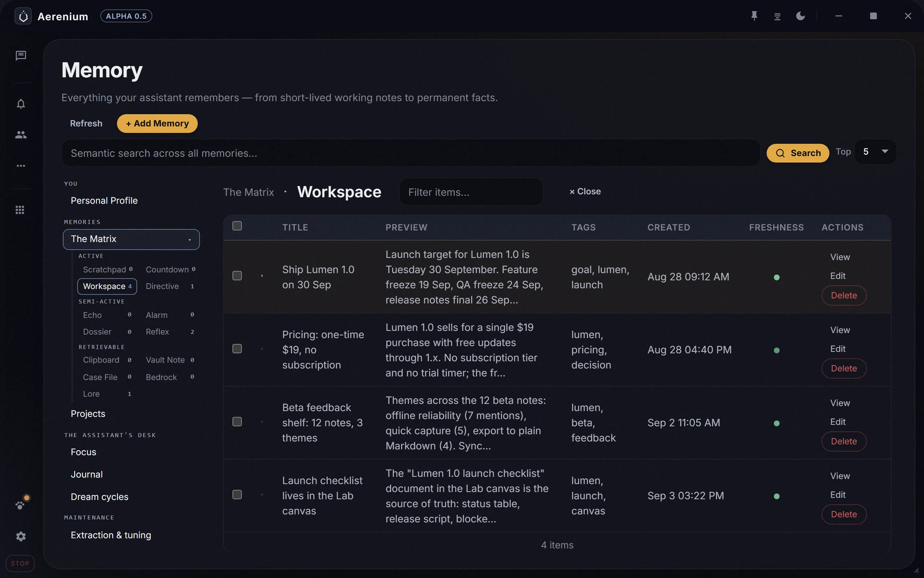Select the Reflex memory tab
This screenshot has height=578, width=924.
[170, 332]
